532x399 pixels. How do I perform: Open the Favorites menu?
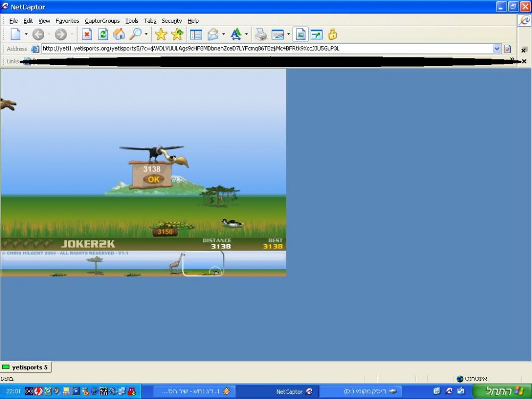(67, 21)
